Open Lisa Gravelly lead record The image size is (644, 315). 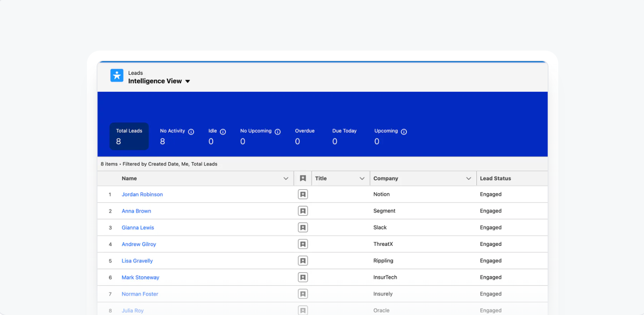click(137, 261)
